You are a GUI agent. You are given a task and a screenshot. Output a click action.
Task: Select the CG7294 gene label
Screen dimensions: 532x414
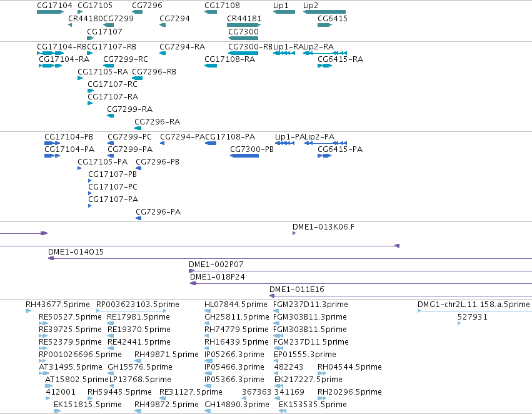(x=174, y=19)
